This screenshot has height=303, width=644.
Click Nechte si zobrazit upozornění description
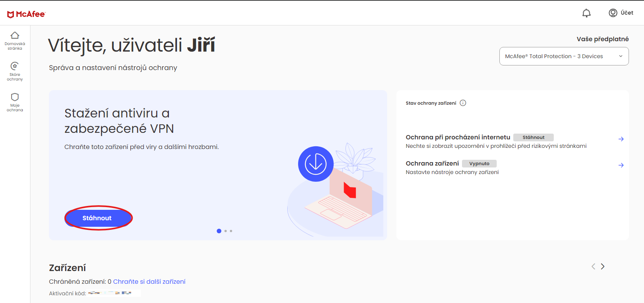[x=496, y=146]
